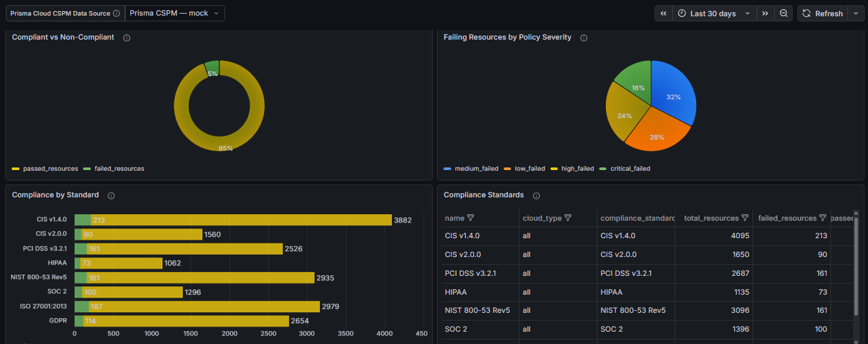The image size is (868, 344).
Task: Click the info icon beside Prisma Cloud CSPM Data Source
Action: tap(116, 13)
